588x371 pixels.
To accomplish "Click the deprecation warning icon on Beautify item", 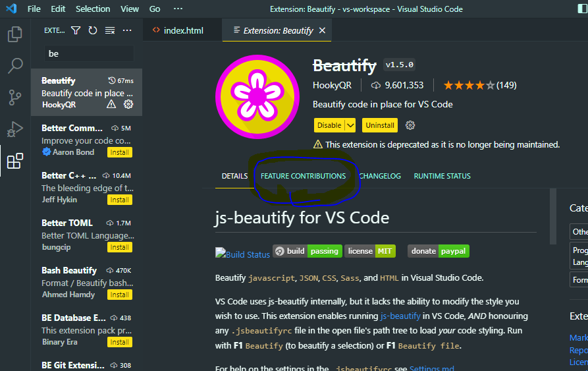I will 111,104.
